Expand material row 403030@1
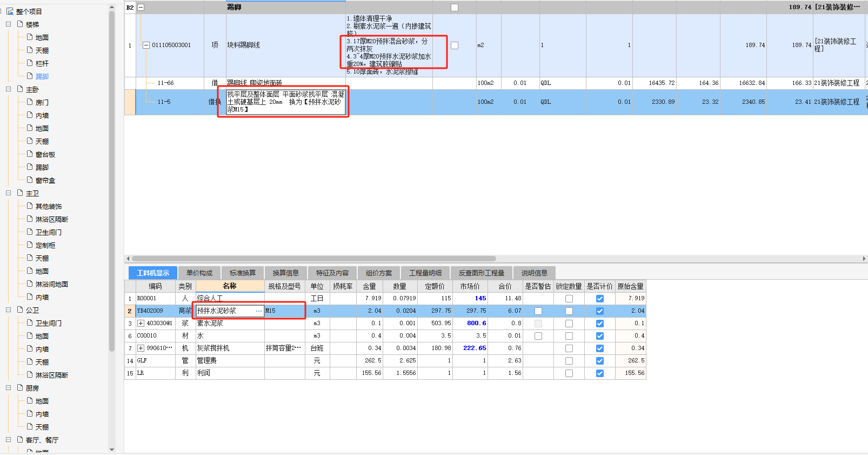Screen dimensions: 868x455 [x=141, y=323]
